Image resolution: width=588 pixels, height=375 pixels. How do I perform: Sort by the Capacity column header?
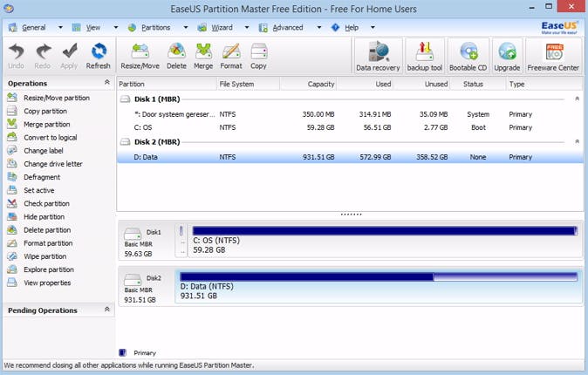pyautogui.click(x=308, y=84)
